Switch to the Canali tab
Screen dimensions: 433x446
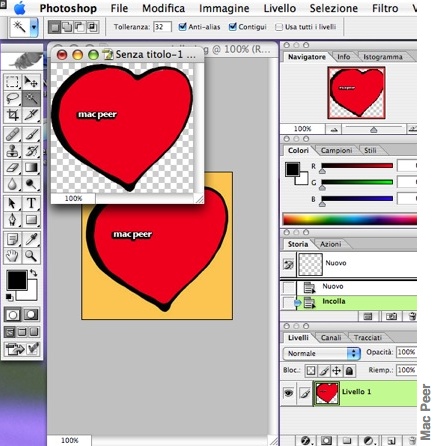click(331, 338)
